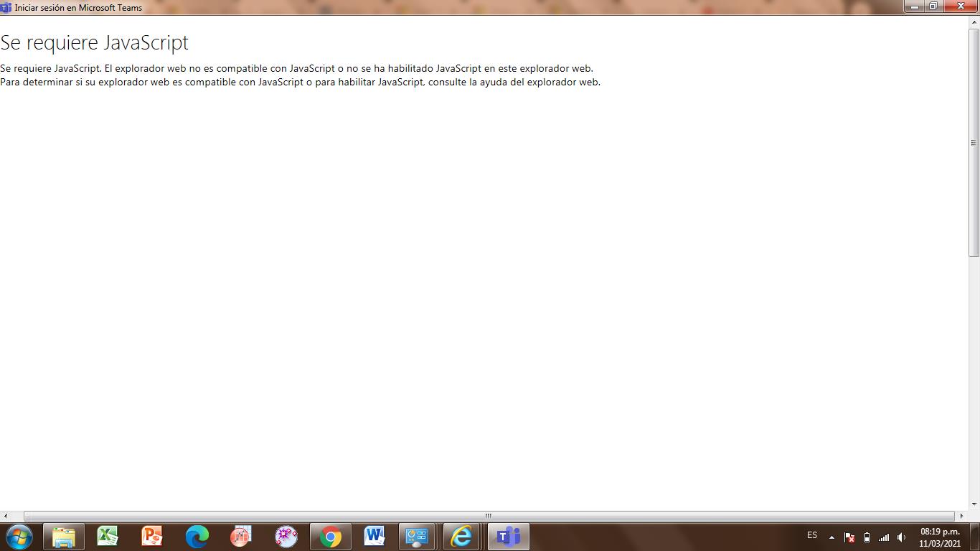Click the horizontal scrollbar right arrow
The image size is (980, 551).
tap(962, 516)
